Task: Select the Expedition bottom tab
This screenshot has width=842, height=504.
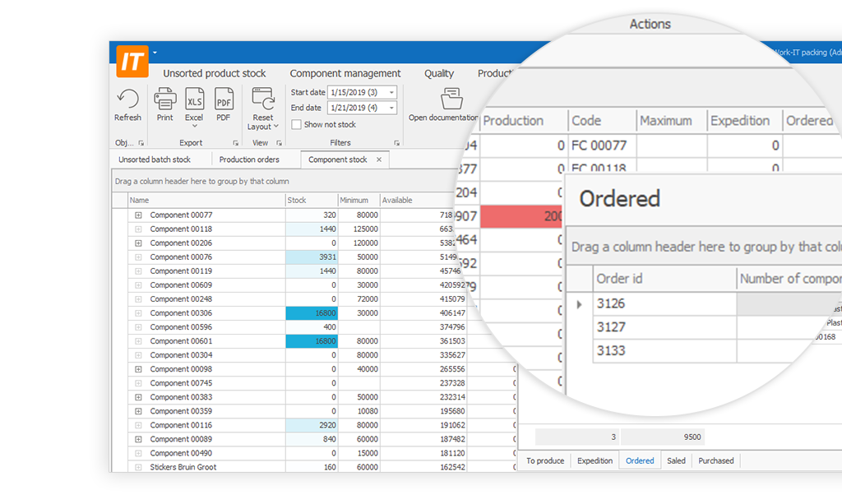Action: (594, 460)
